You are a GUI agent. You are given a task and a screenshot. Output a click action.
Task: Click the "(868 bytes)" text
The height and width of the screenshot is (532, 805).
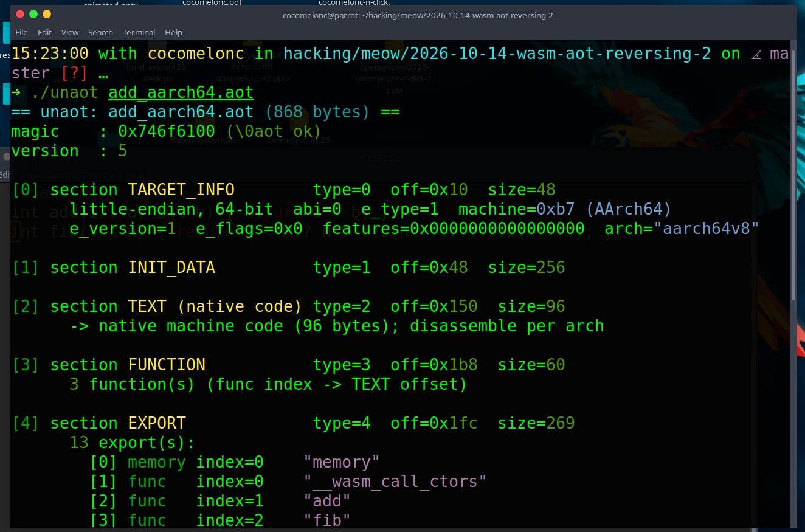(x=317, y=112)
